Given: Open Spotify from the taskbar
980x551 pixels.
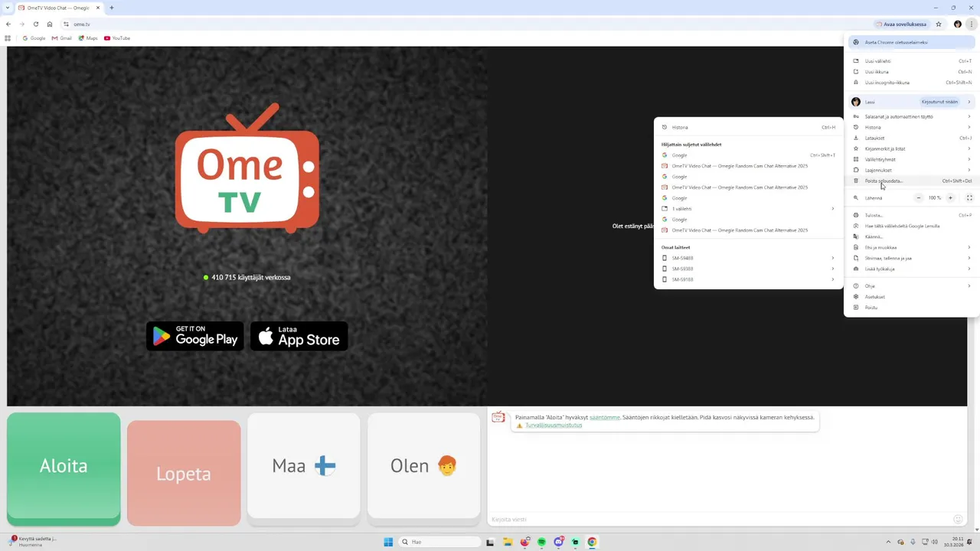Looking at the screenshot, I should point(541,542).
